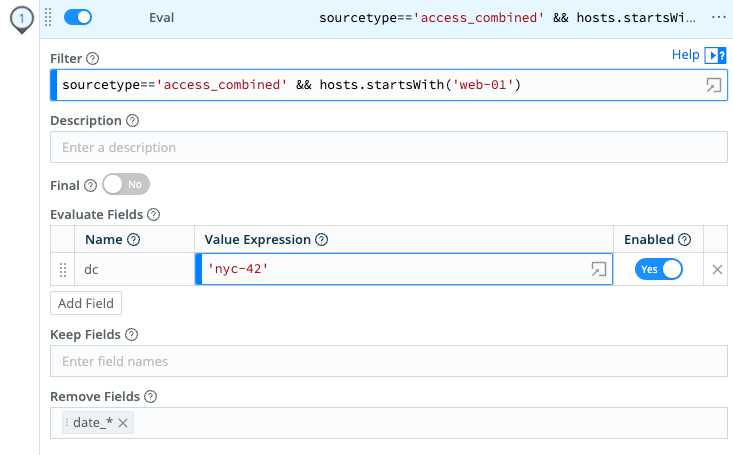The width and height of the screenshot is (733, 455).
Task: Turn on the Final toggle
Action: coord(126,185)
